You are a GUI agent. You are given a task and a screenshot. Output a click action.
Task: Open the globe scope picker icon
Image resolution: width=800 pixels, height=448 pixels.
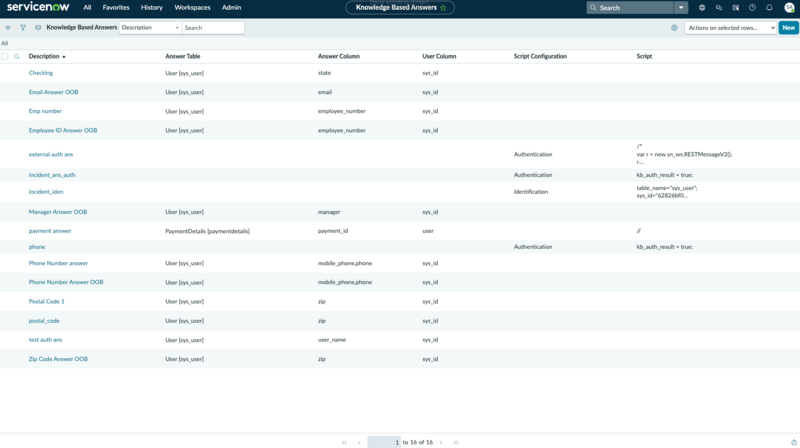tap(702, 8)
